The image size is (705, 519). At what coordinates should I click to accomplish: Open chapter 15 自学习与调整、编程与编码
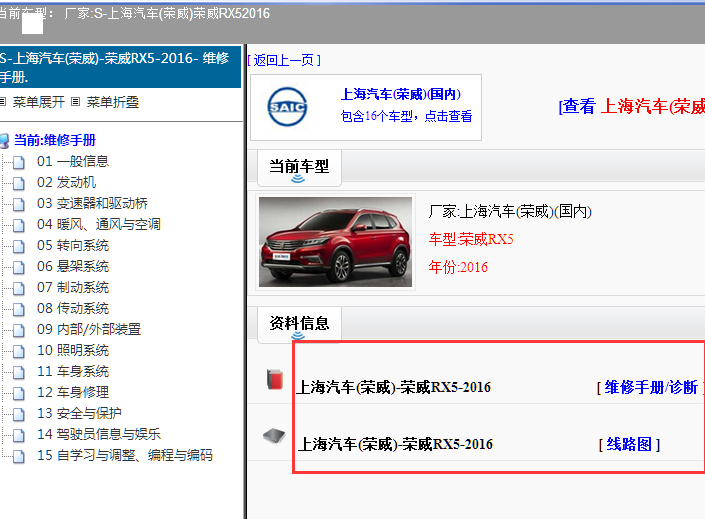coord(125,455)
